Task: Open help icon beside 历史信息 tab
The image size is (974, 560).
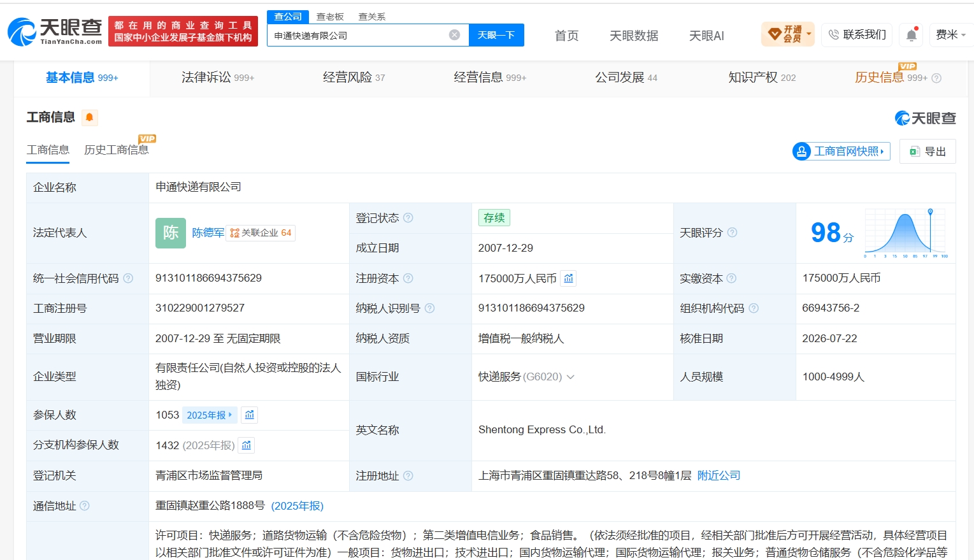Action: (936, 78)
